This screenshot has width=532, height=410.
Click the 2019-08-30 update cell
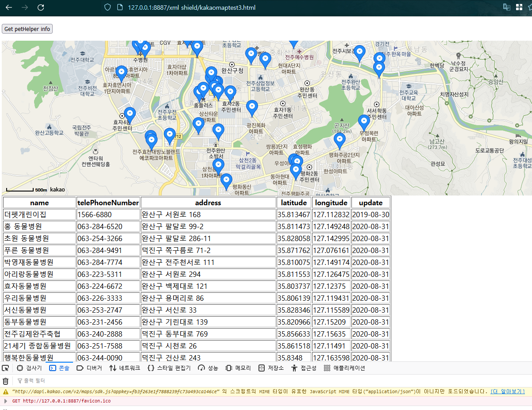370,215
